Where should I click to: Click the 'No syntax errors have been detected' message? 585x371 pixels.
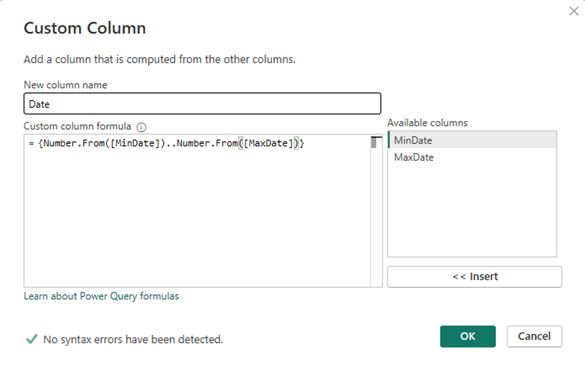tap(133, 340)
